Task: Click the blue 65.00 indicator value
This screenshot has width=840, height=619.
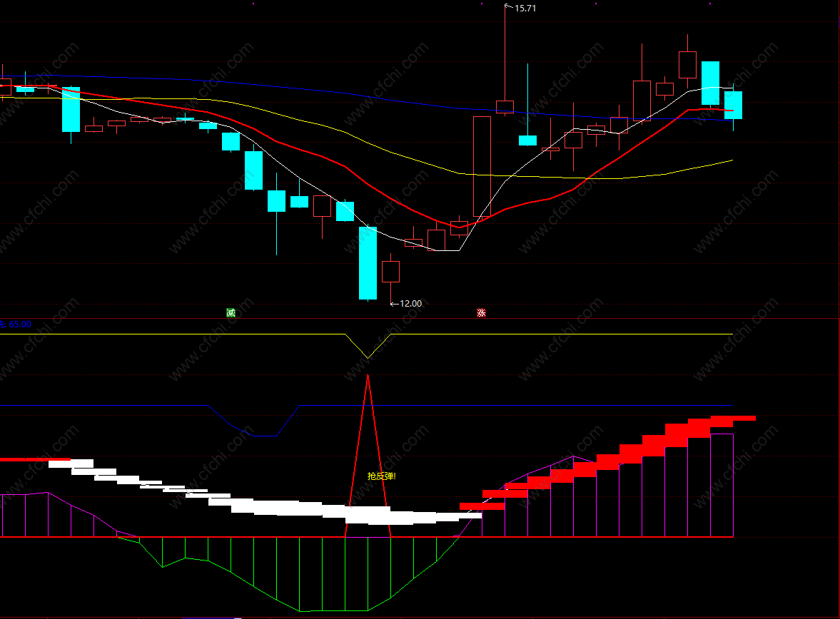Action: (x=21, y=324)
